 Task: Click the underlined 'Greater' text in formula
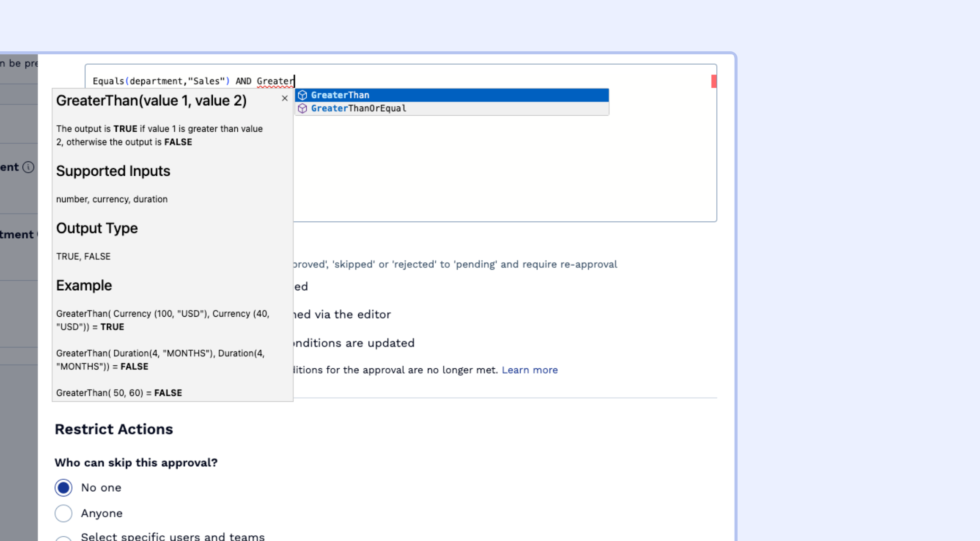(x=275, y=81)
